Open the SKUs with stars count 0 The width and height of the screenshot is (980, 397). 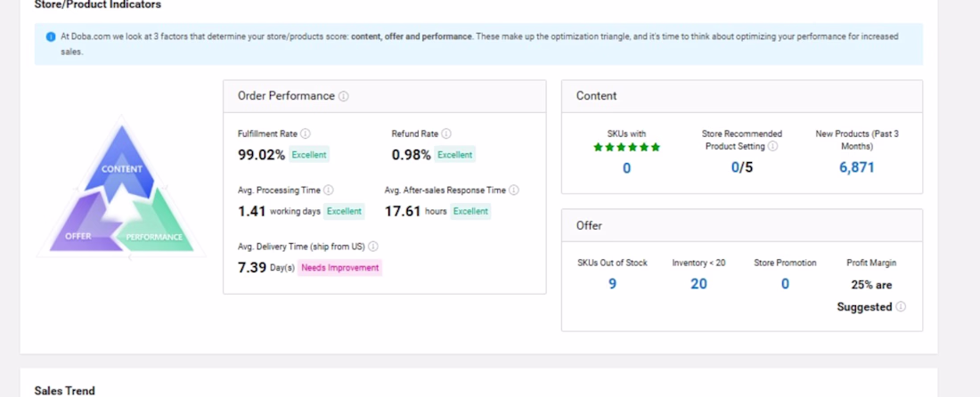[626, 168]
